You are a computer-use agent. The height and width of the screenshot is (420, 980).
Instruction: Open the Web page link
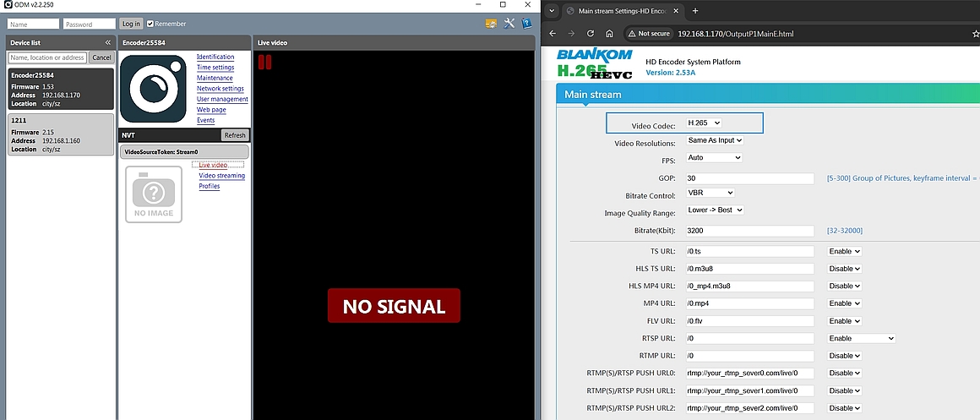pyautogui.click(x=211, y=110)
